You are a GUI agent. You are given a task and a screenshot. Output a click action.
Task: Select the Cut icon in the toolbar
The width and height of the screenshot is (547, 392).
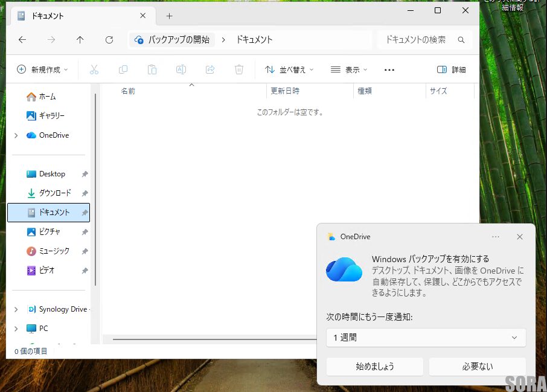pyautogui.click(x=94, y=69)
